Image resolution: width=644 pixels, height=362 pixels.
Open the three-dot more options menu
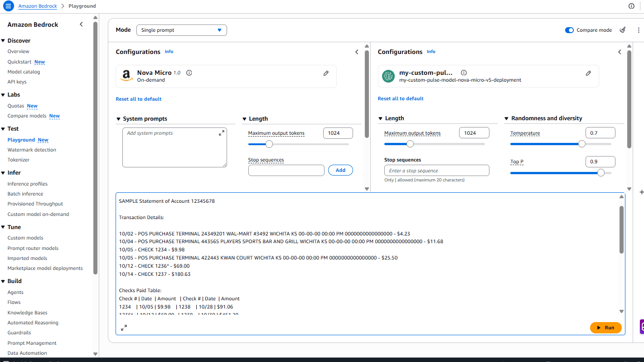[639, 30]
